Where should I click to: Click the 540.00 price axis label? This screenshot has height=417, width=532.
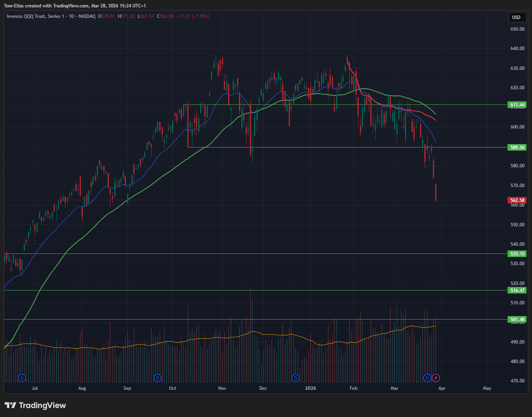point(517,244)
